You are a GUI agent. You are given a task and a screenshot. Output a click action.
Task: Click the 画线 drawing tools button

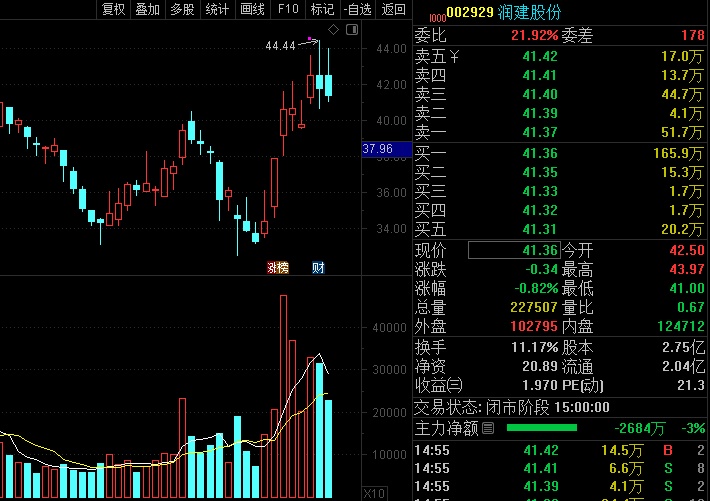click(x=252, y=9)
